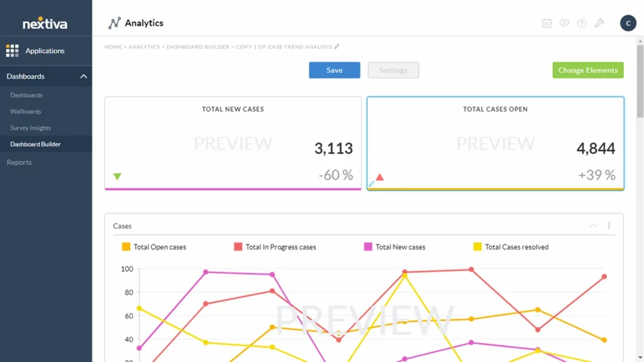This screenshot has width=644, height=362.
Task: Open the profile avatar with letter C
Action: click(x=628, y=23)
